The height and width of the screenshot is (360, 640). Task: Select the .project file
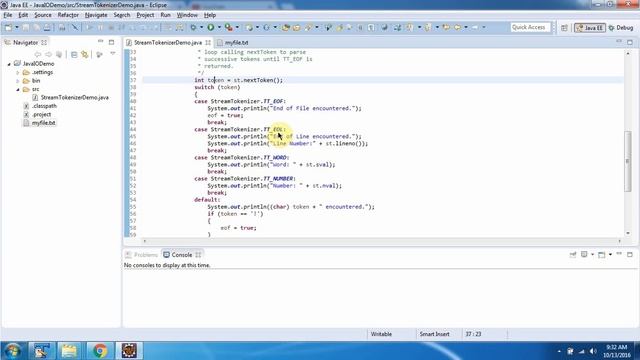(x=41, y=115)
